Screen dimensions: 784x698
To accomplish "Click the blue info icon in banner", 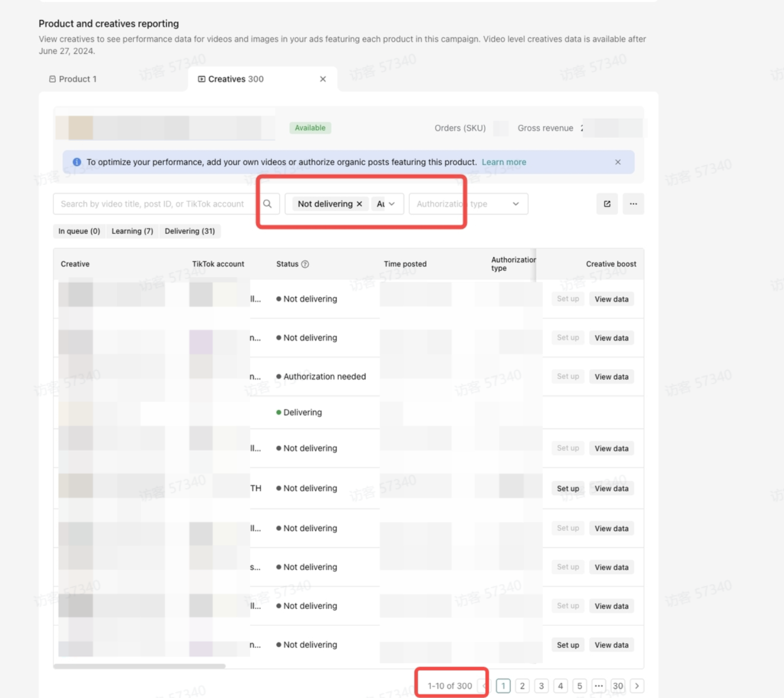I will coord(77,162).
